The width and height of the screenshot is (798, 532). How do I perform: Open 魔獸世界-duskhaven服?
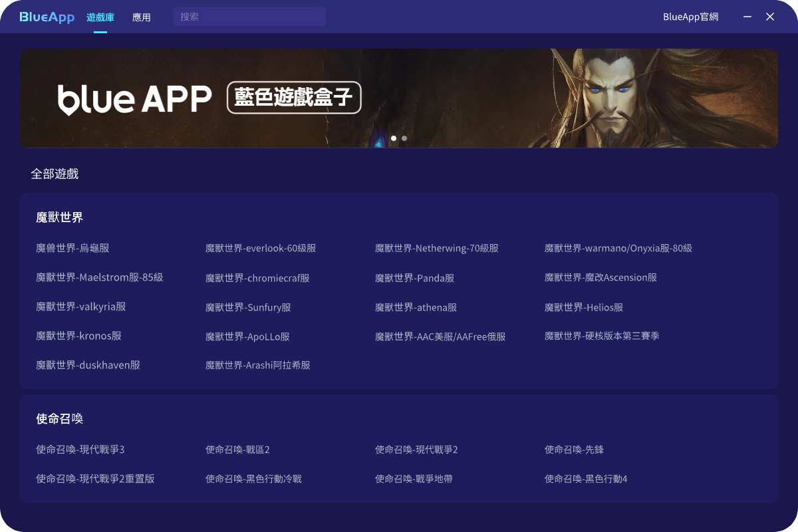(x=88, y=365)
